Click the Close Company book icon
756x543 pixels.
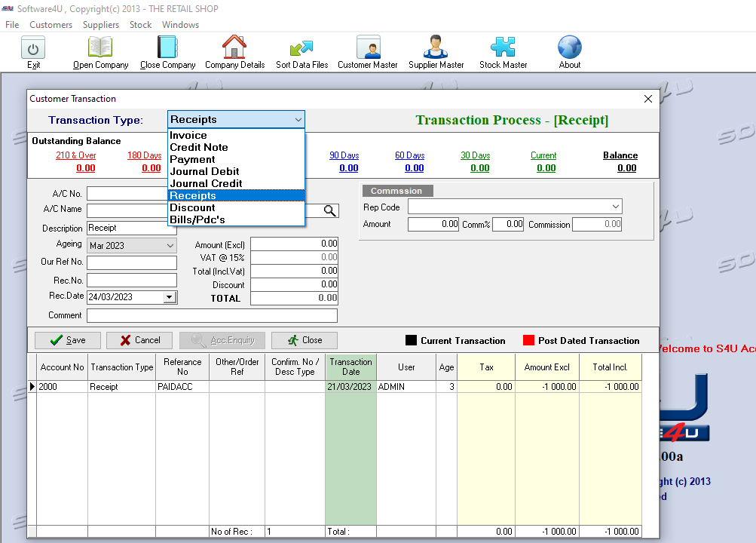(x=167, y=48)
